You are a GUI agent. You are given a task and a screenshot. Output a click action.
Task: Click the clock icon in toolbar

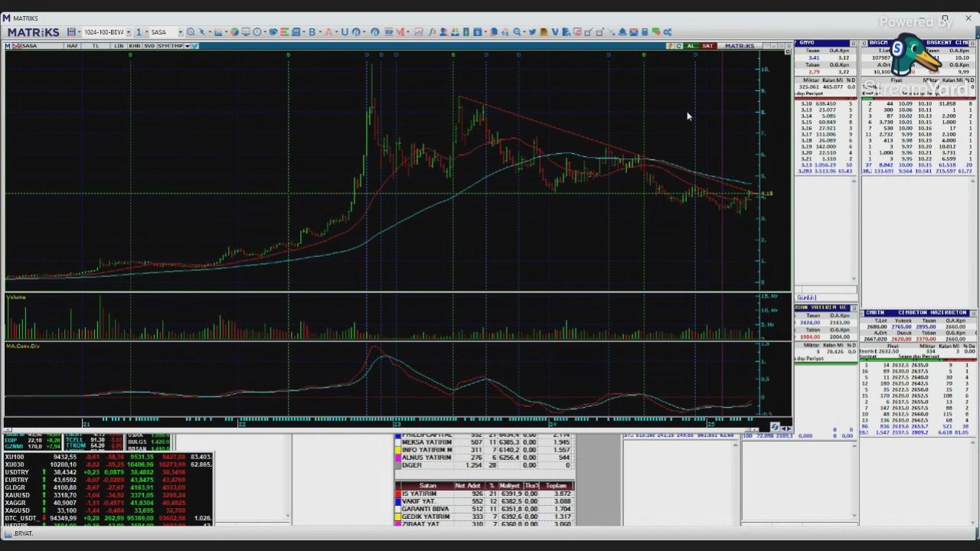tap(257, 32)
